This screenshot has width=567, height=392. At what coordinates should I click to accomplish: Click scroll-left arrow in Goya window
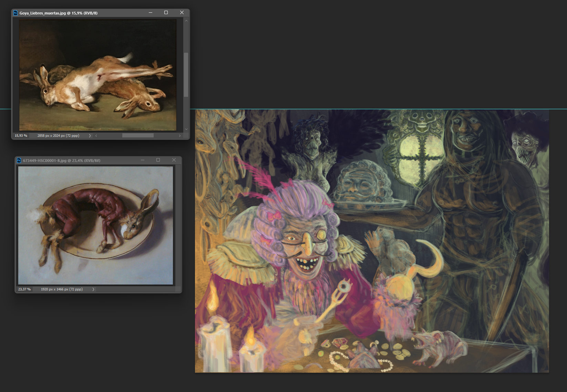[x=96, y=136]
